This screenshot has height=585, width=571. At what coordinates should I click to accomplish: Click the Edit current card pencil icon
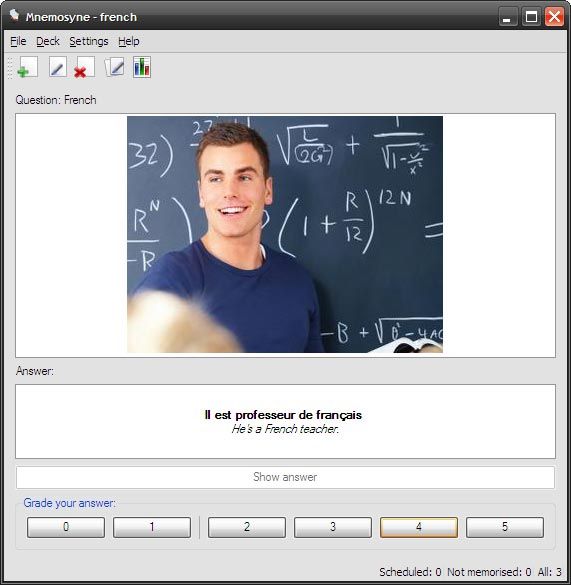(x=58, y=67)
